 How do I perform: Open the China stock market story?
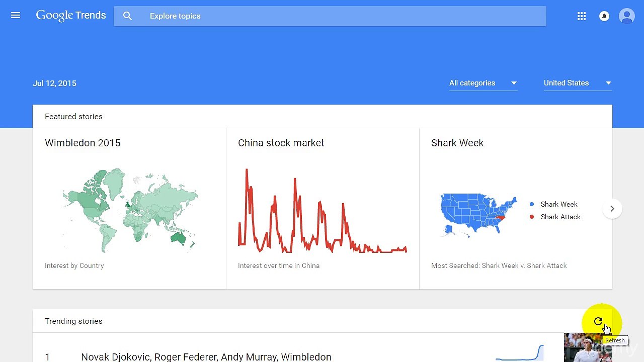point(281,143)
